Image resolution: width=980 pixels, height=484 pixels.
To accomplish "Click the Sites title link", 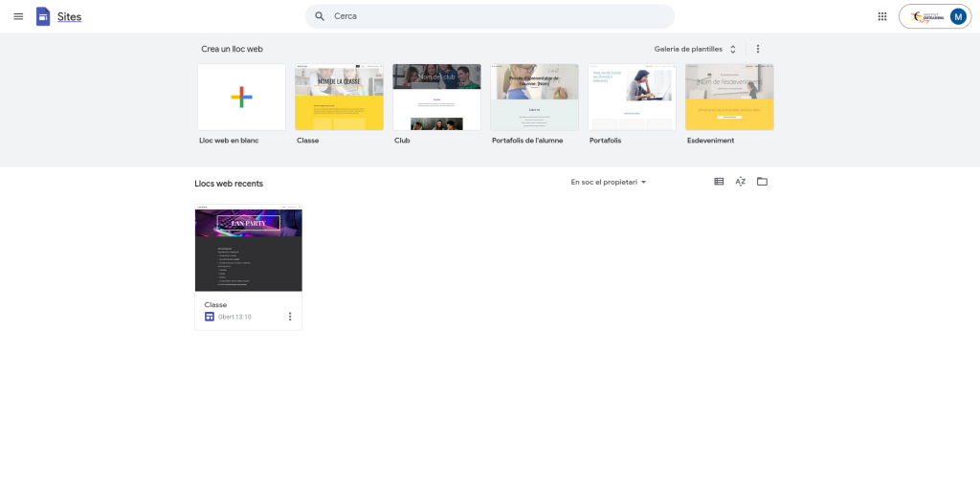I will pos(69,16).
